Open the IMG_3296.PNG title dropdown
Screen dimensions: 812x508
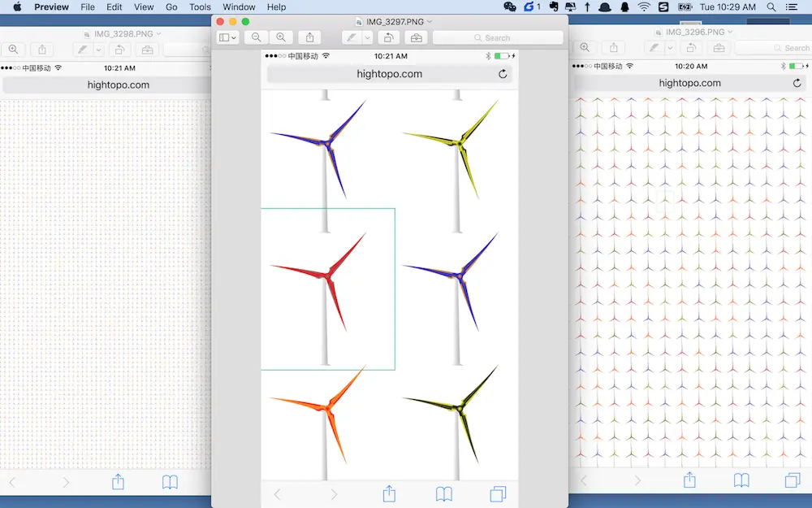[730, 32]
